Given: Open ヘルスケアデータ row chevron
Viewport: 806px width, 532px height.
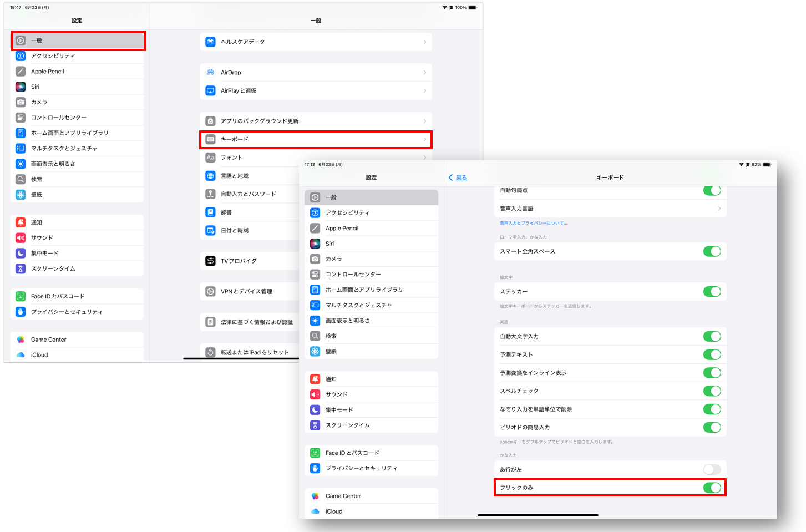Looking at the screenshot, I should 425,42.
